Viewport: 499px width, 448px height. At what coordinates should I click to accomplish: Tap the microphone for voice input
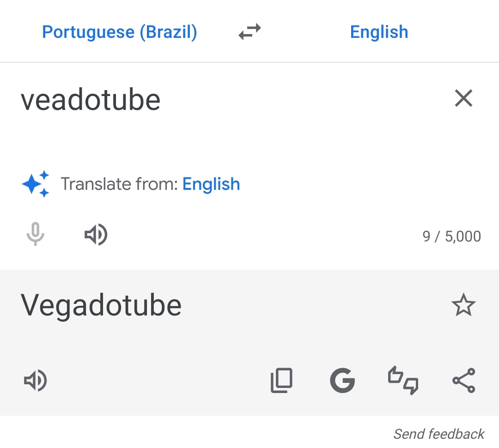click(35, 235)
